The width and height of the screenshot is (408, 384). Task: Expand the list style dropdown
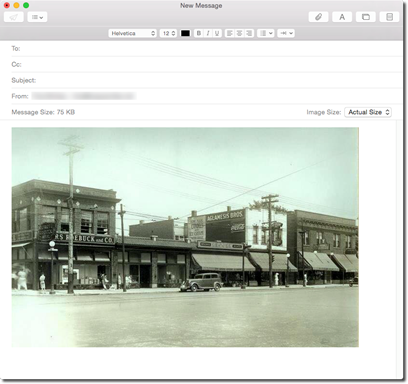pyautogui.click(x=266, y=33)
